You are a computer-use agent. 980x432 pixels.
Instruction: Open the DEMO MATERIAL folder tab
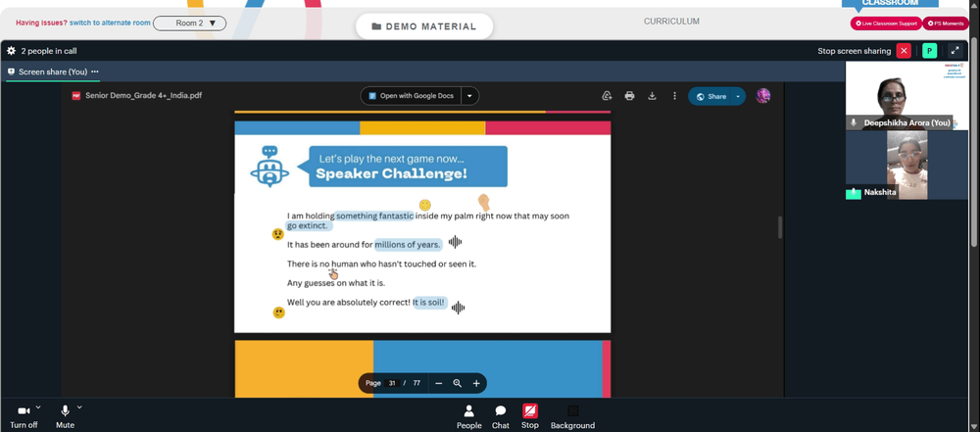423,26
